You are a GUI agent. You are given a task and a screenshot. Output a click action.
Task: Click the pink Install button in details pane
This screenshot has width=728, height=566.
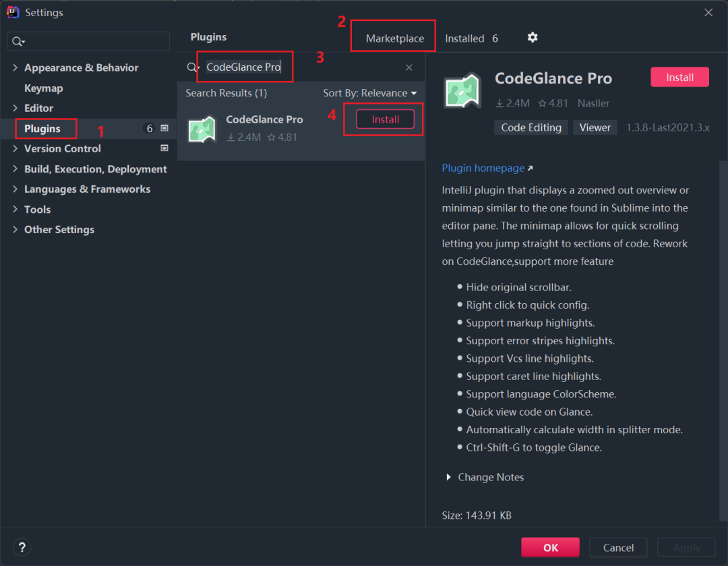pyautogui.click(x=679, y=77)
